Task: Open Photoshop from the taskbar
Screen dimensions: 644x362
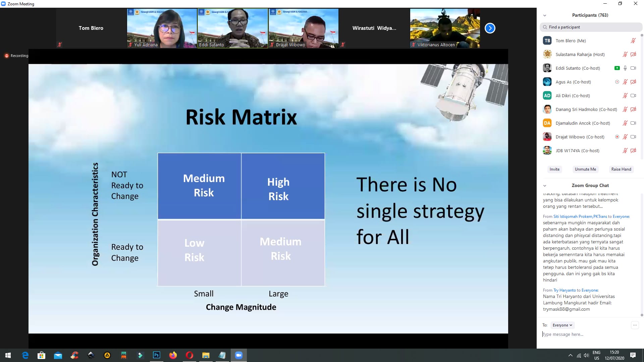Action: tap(156, 355)
